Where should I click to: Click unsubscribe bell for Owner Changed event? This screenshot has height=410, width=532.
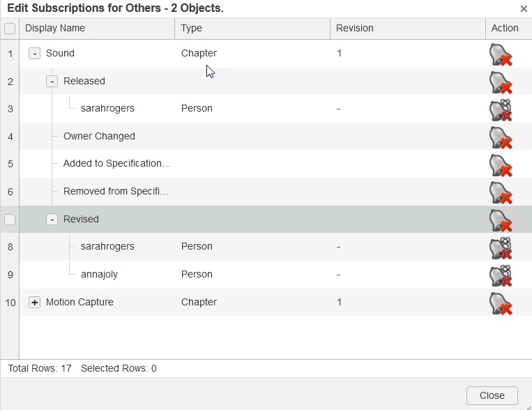501,137
